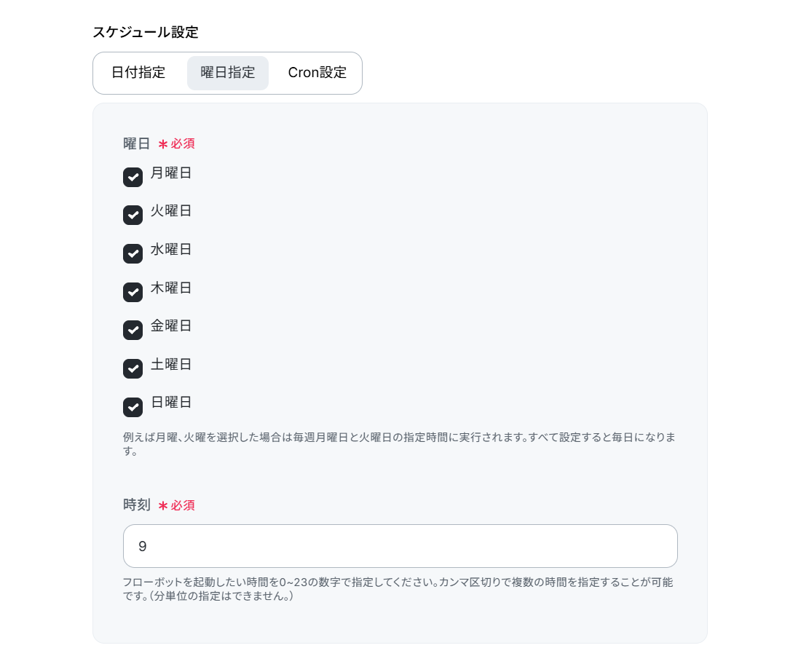
Task: Click the 水曜日 label text
Action: [171, 250]
